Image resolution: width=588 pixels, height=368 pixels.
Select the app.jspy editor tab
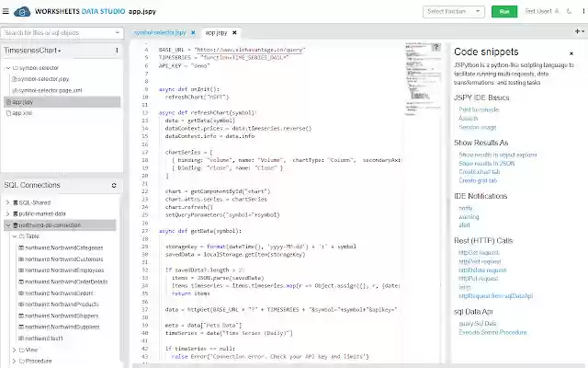(216, 33)
